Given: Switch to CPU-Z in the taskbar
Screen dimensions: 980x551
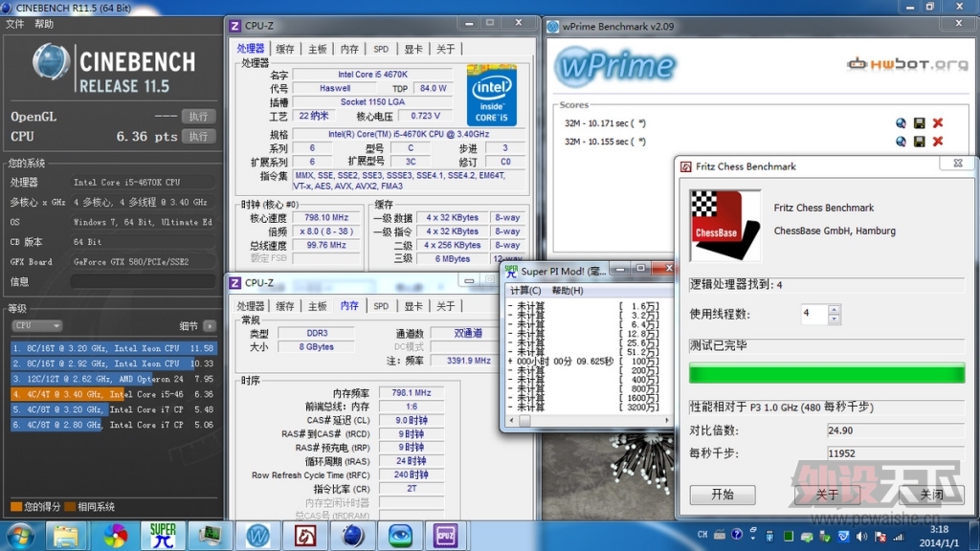Looking at the screenshot, I should click(445, 536).
